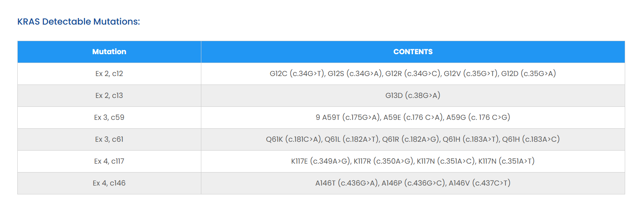Select the Ex 4, c117 cell
This screenshot has height=204, width=644.
pyautogui.click(x=109, y=161)
